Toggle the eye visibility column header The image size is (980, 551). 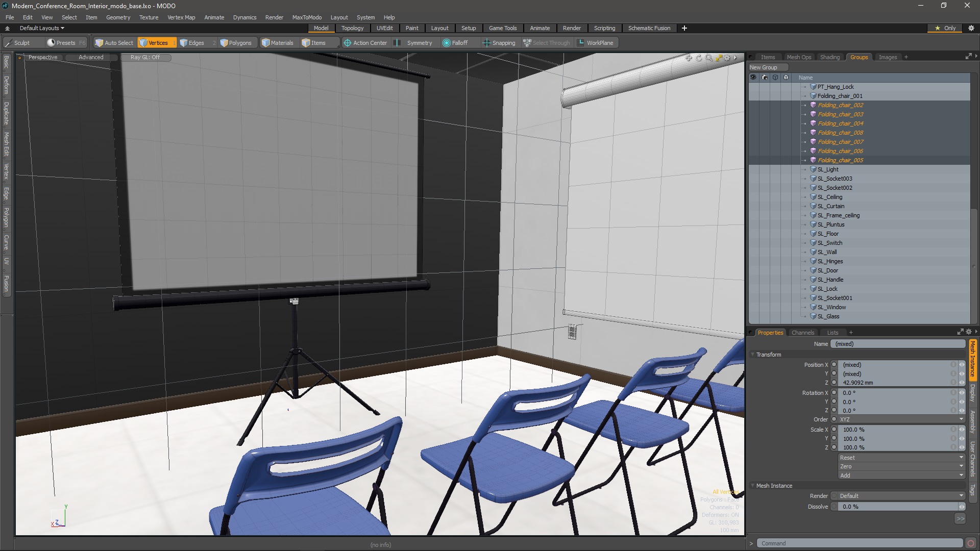pyautogui.click(x=753, y=78)
